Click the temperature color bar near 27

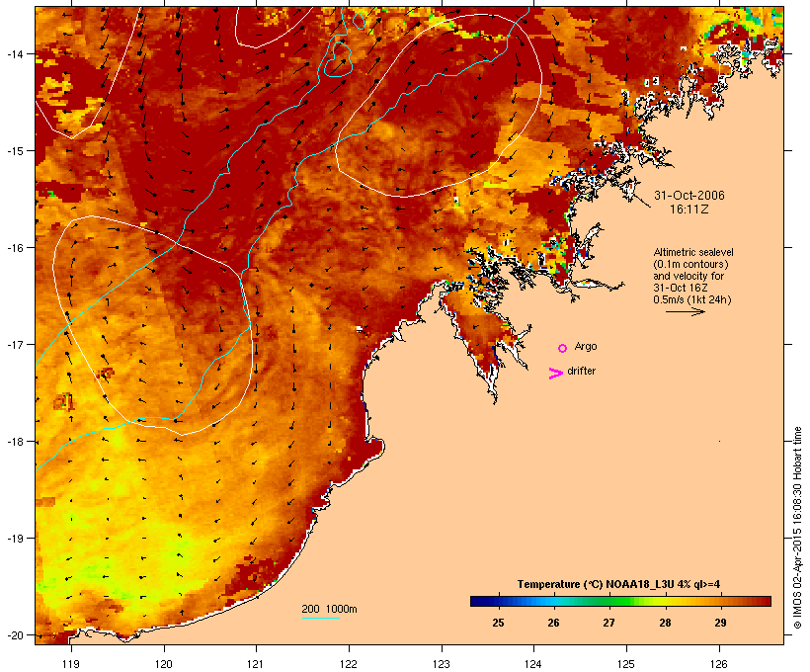pyautogui.click(x=609, y=601)
